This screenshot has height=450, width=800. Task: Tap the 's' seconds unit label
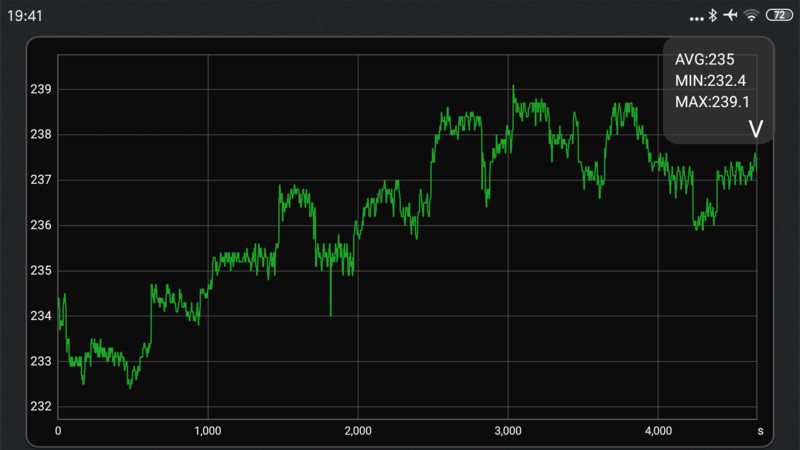(x=760, y=431)
